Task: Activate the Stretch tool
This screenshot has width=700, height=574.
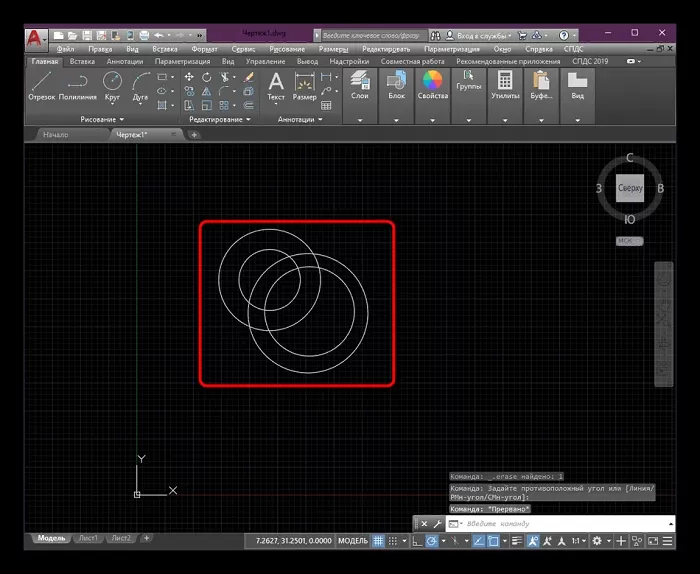Action: (189, 106)
